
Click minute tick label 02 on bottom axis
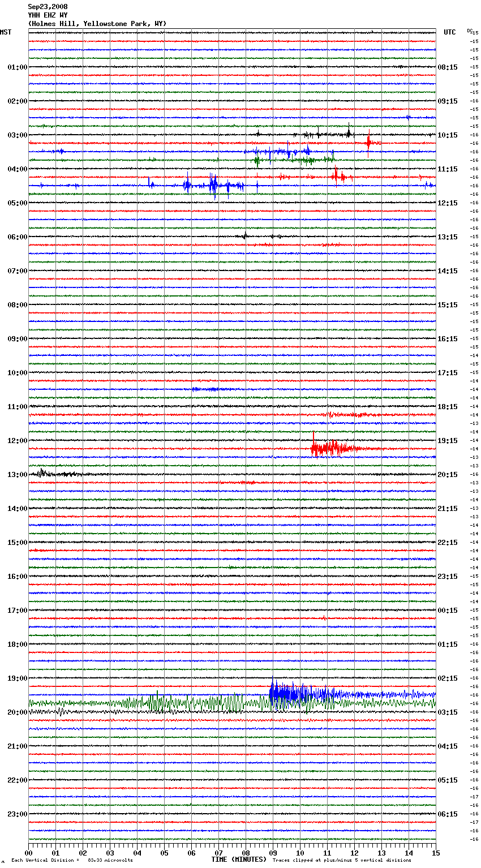coord(83,853)
